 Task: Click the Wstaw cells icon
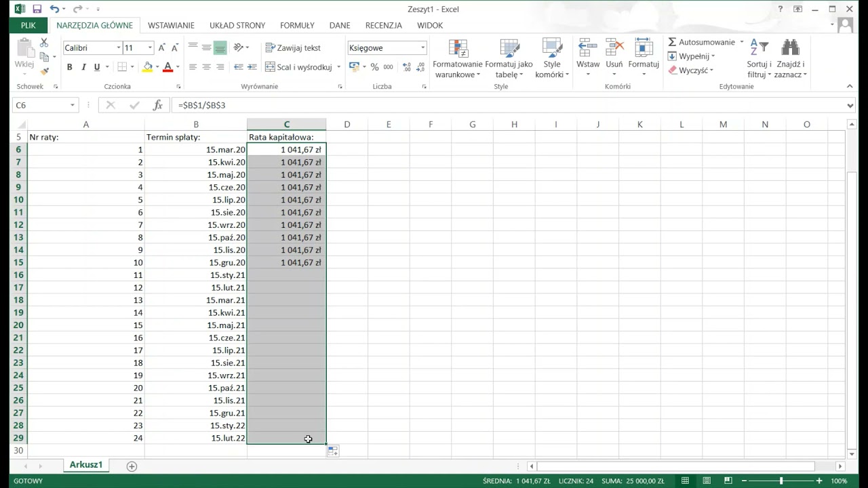tap(588, 57)
